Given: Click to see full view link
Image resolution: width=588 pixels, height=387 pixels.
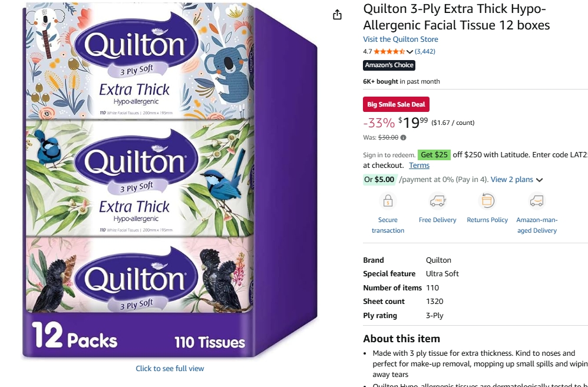Looking at the screenshot, I should point(170,369).
